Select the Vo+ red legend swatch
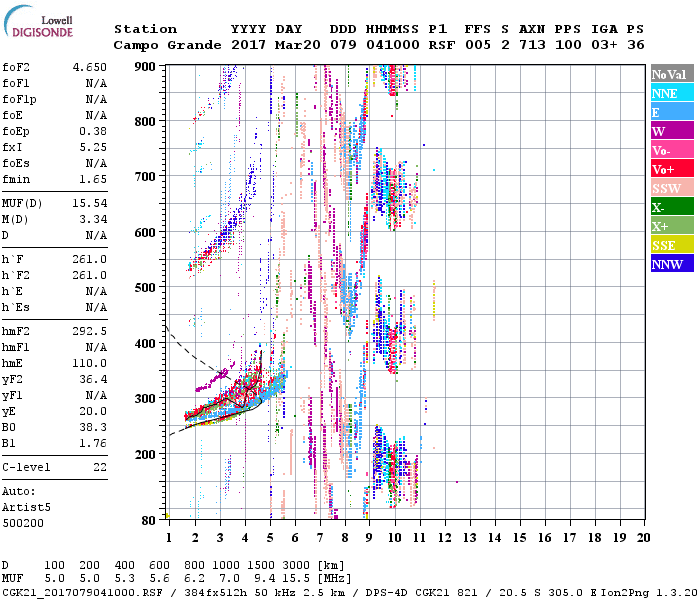 (672, 169)
